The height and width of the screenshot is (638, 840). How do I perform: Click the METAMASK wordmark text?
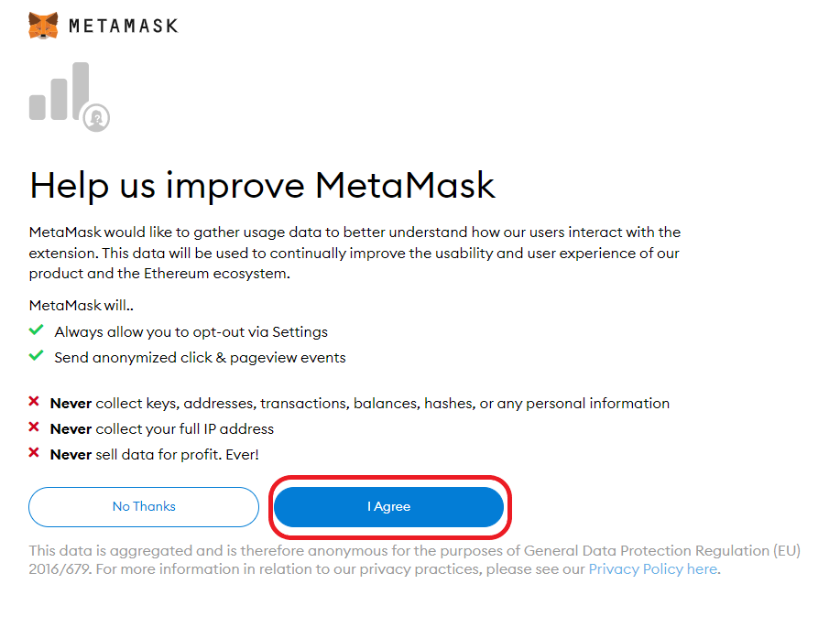(124, 27)
